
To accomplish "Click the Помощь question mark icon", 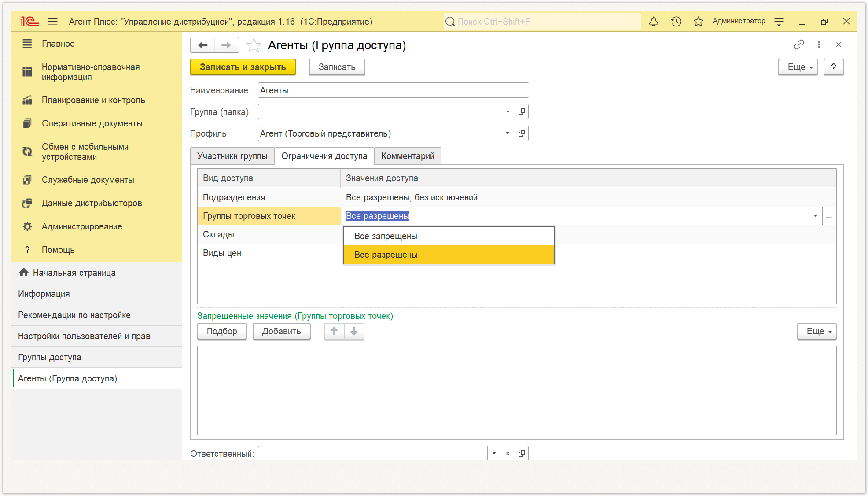I will tap(27, 250).
